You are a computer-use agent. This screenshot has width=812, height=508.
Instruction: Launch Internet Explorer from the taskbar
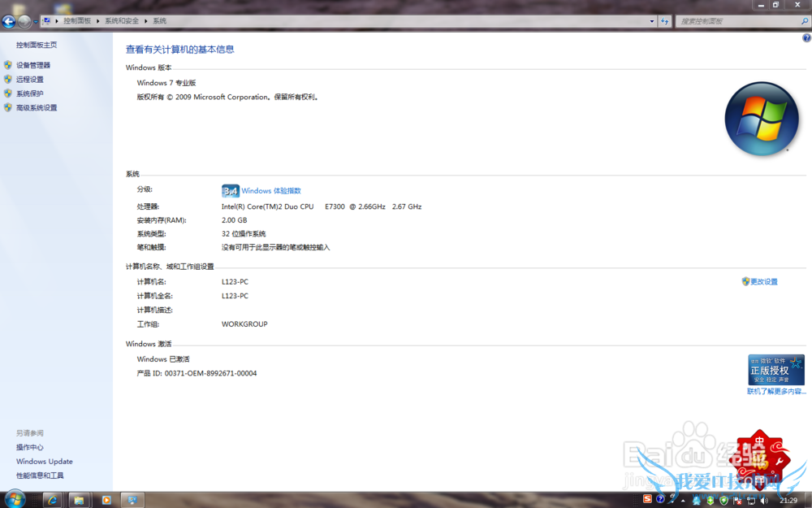click(x=52, y=500)
